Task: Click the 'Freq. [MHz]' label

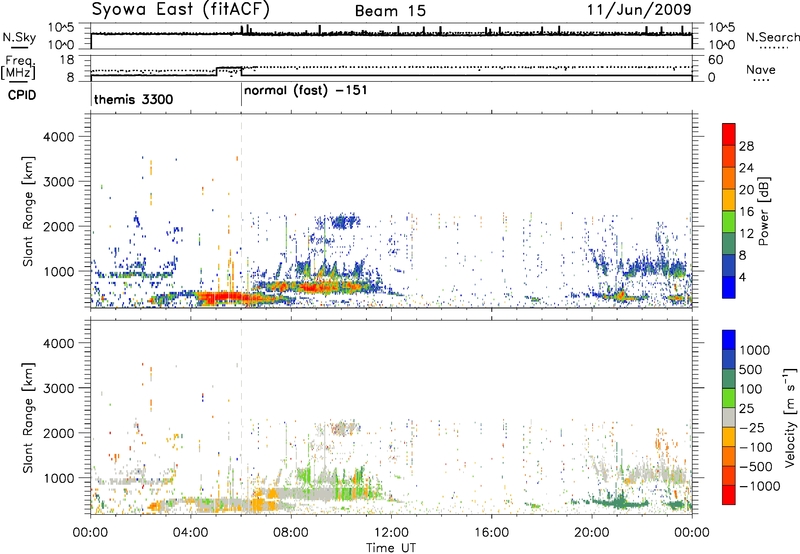Action: (x=18, y=67)
